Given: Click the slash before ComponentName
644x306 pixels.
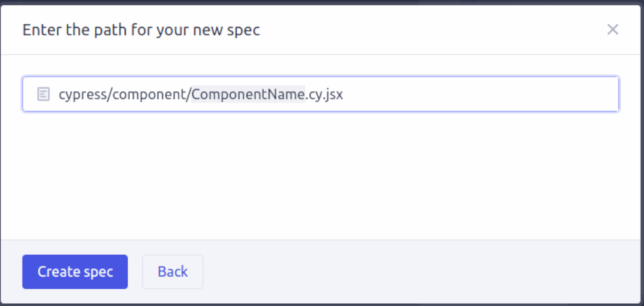Looking at the screenshot, I should point(189,95).
